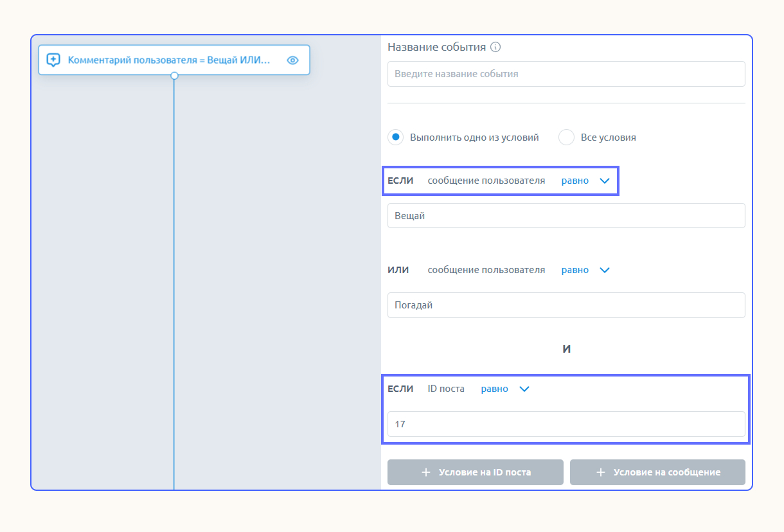The height and width of the screenshot is (532, 784).
Task: Click the ID поста field containing 17
Action: [x=566, y=424]
